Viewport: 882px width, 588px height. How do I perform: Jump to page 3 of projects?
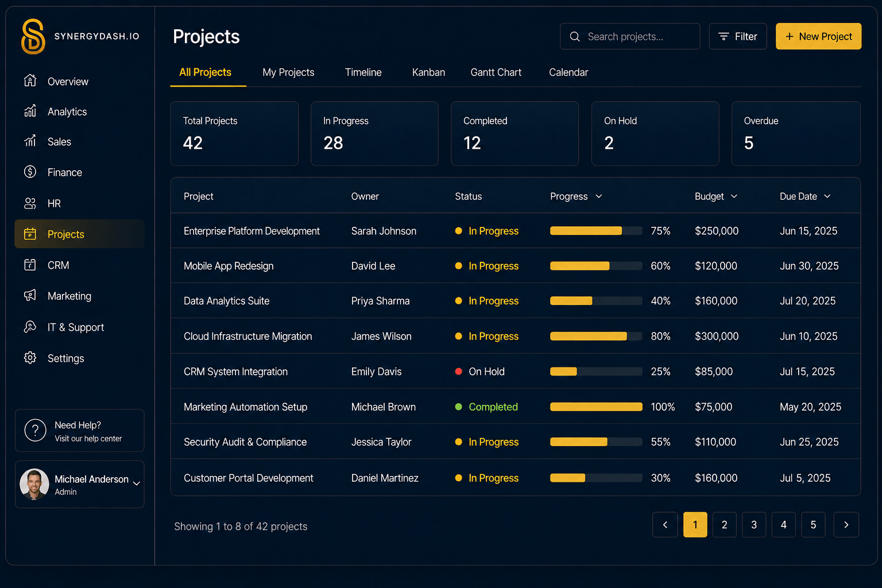pyautogui.click(x=754, y=525)
